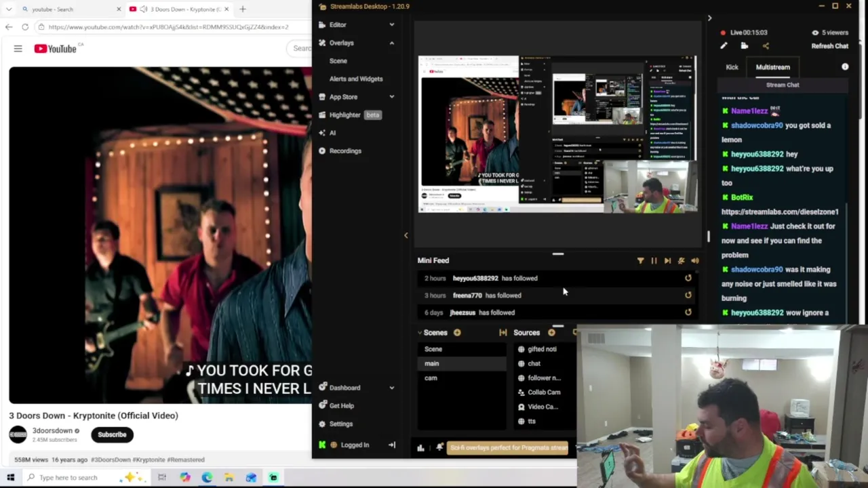Open the AI section in sidebar
The image size is (868, 488).
(332, 133)
